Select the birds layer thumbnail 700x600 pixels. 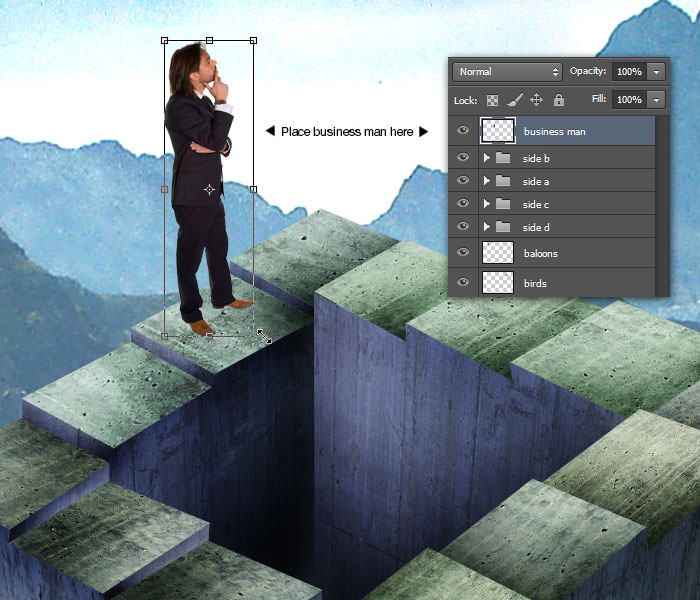click(x=498, y=283)
